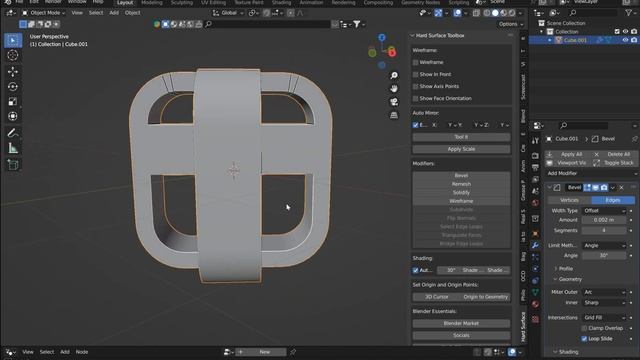Select the Annotate tool

[13, 133]
